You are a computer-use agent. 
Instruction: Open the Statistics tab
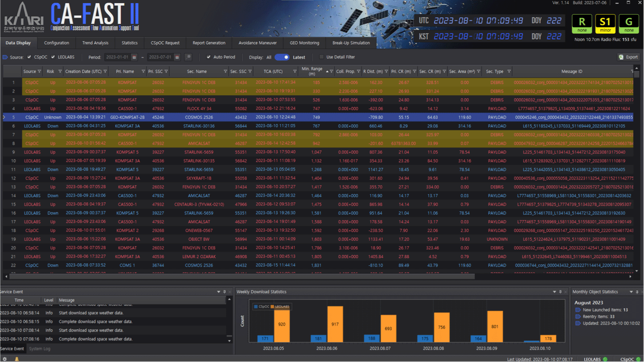click(130, 43)
